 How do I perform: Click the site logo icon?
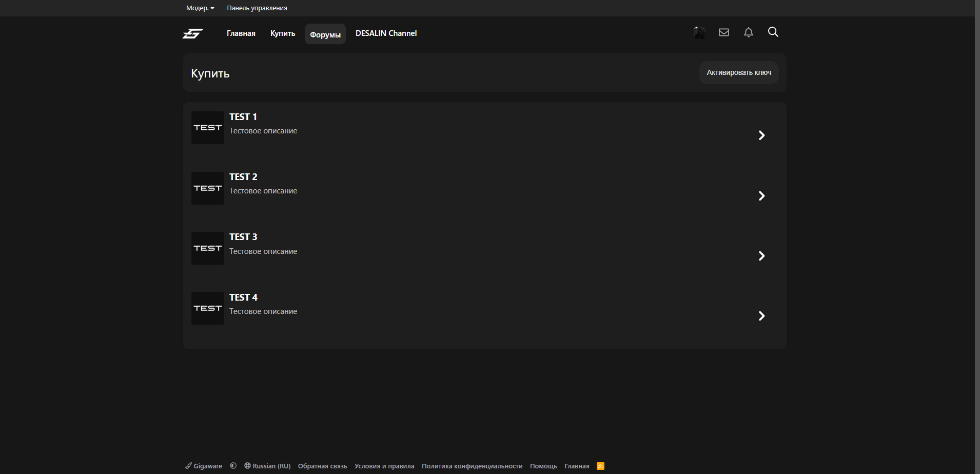pos(193,33)
